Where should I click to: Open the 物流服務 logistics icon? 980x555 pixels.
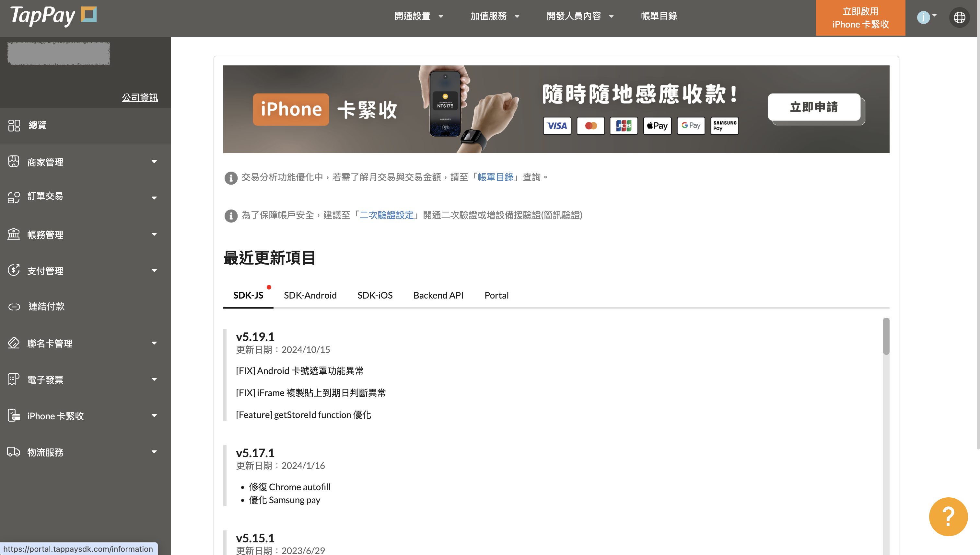(14, 452)
